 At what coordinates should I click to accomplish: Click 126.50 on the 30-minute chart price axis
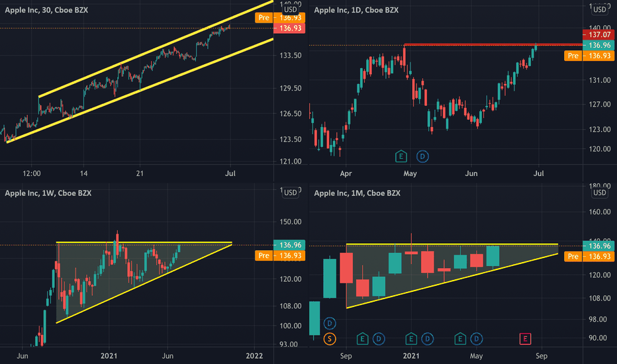coord(291,114)
